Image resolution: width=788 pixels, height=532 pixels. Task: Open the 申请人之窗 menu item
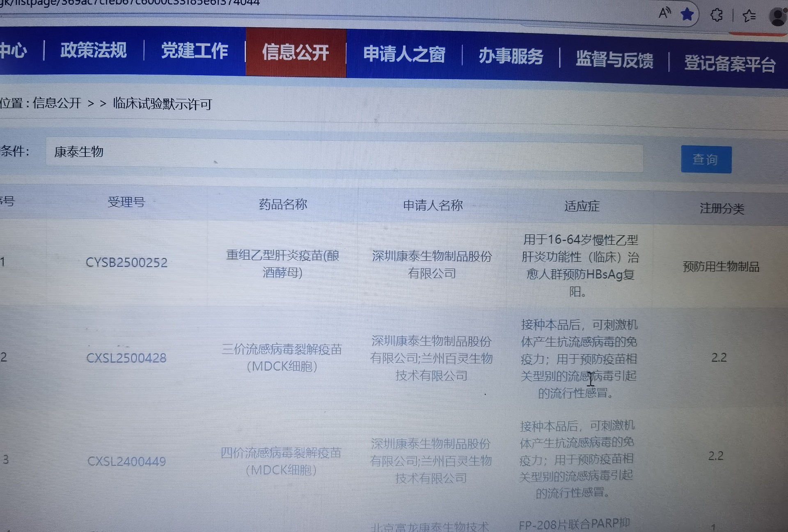click(404, 55)
